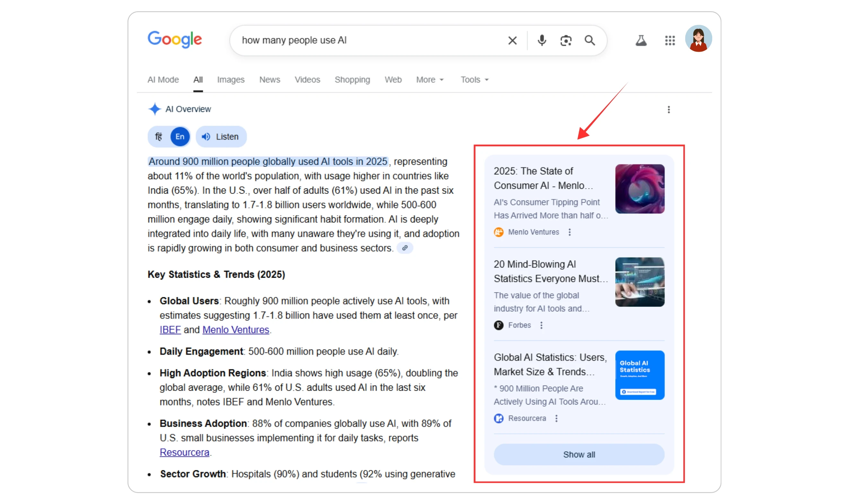This screenshot has height=504, width=849.
Task: Expand the More search filters dropdown
Action: (430, 80)
